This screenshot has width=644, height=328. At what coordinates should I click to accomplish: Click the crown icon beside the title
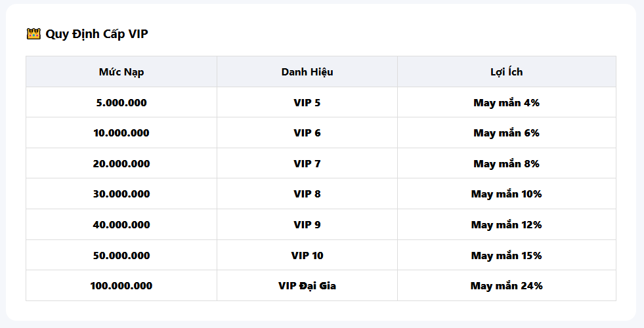[33, 34]
